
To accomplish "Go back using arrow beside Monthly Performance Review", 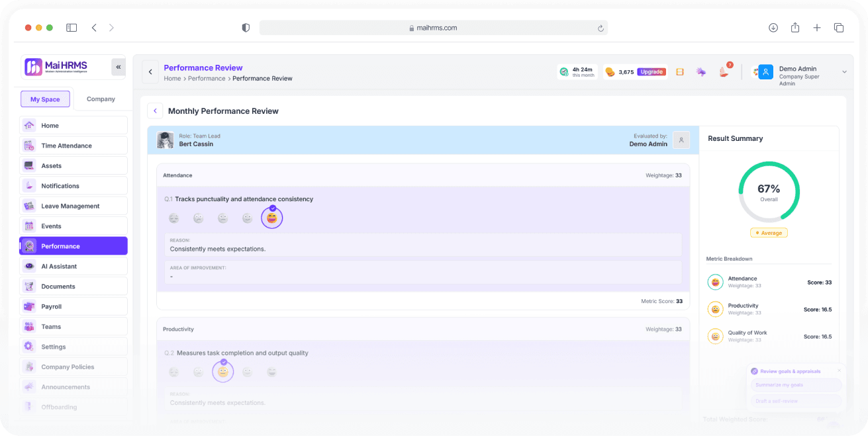I will [x=155, y=111].
